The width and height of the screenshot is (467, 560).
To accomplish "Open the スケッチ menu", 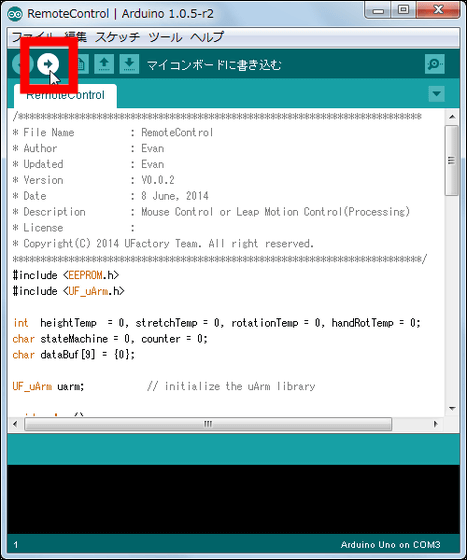I will [117, 37].
